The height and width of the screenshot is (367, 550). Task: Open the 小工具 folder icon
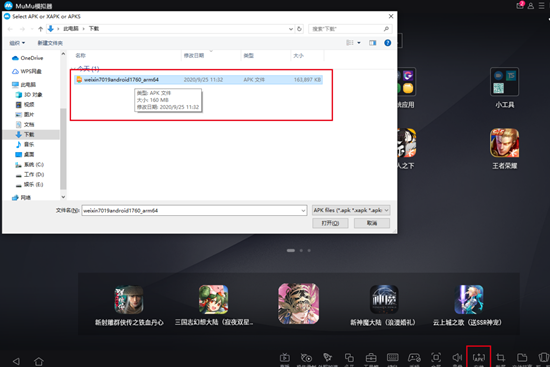click(504, 82)
